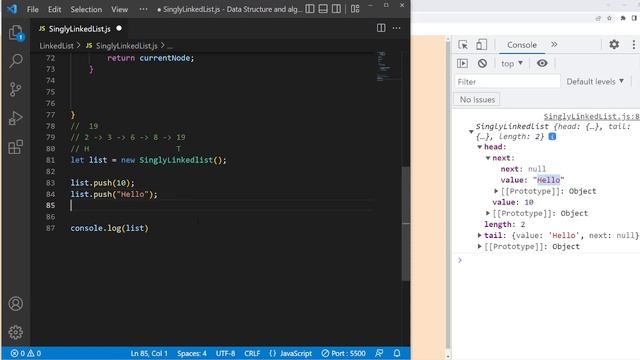Bookmark page star in browser
The height and width of the screenshot is (360, 640).
(609, 18)
